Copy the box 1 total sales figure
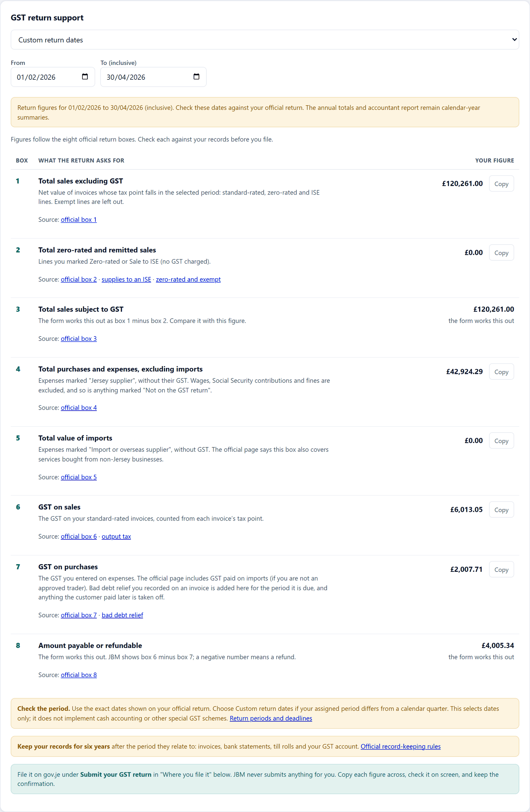The image size is (530, 812). tap(501, 184)
